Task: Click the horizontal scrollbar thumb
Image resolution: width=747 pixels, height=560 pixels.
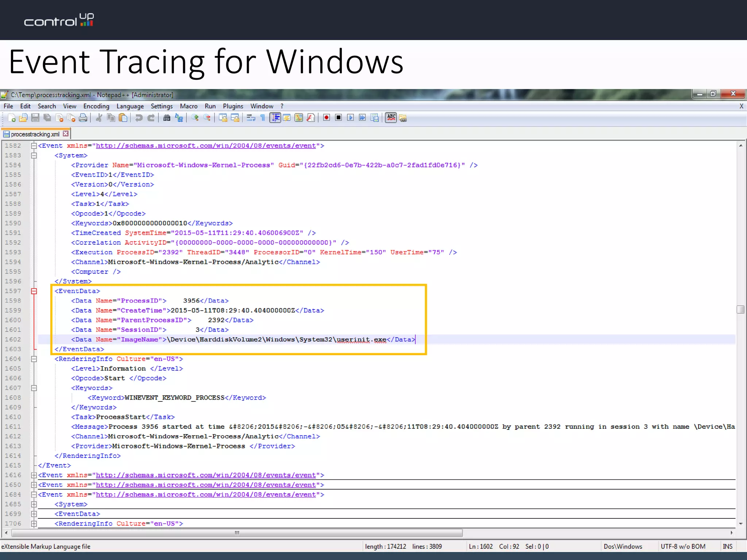Action: 237,533
